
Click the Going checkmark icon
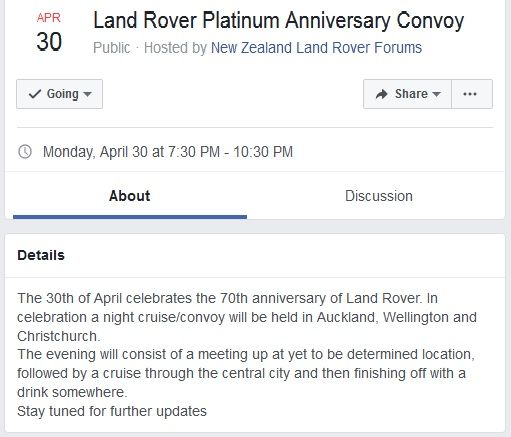point(35,94)
